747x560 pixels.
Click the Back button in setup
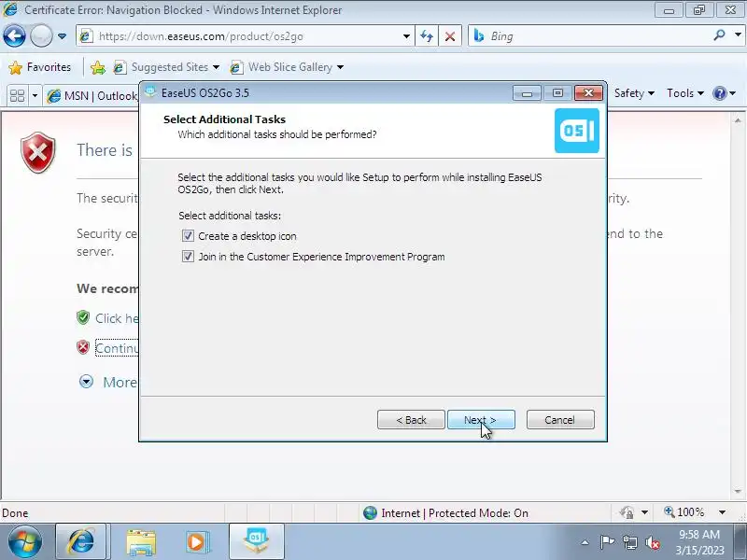click(411, 419)
